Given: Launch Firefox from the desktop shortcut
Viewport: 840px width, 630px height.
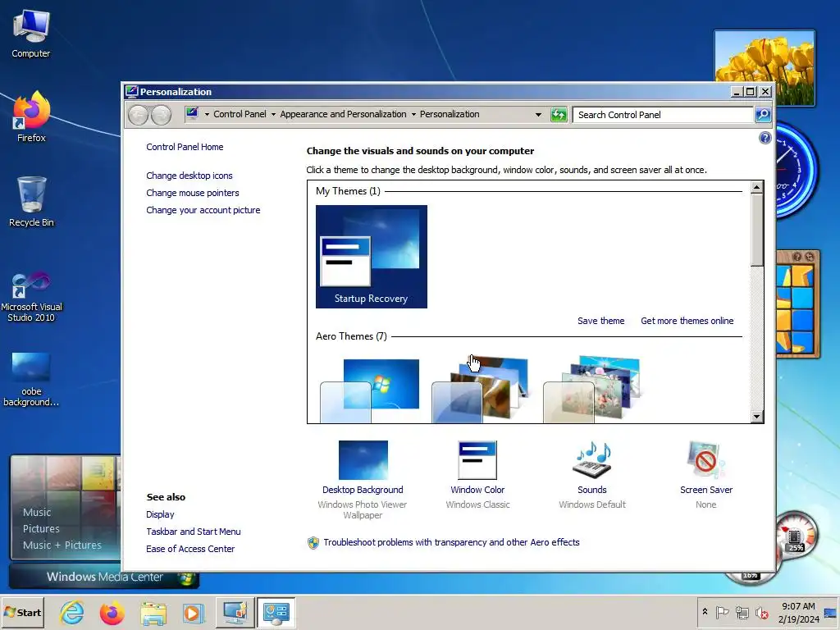Looking at the screenshot, I should pos(31,116).
